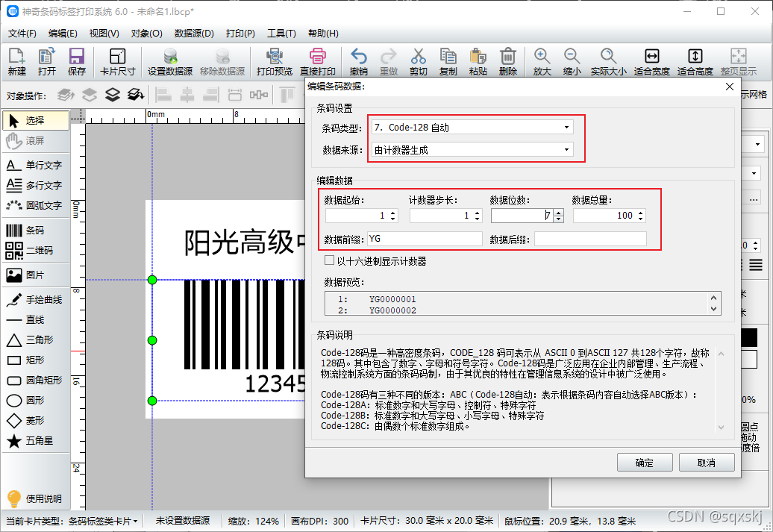The width and height of the screenshot is (773, 532).
Task: Click the empty 数据后缀 field
Action: tap(590, 239)
